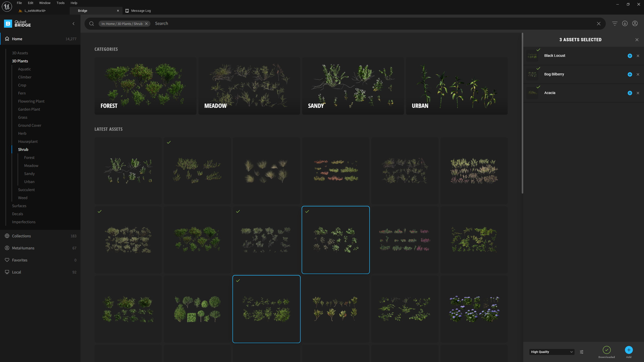644x362 pixels.
Task: Remove Bog Bilberry from selected assets
Action: click(638, 74)
